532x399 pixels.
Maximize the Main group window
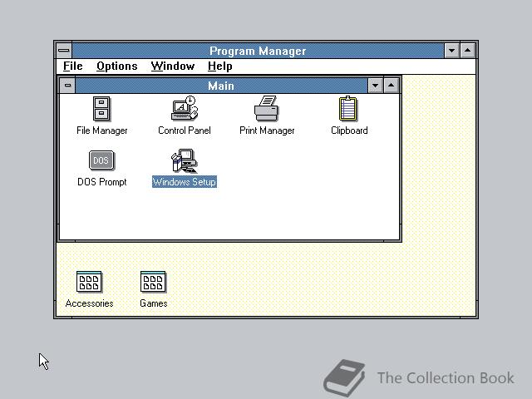pyautogui.click(x=392, y=86)
